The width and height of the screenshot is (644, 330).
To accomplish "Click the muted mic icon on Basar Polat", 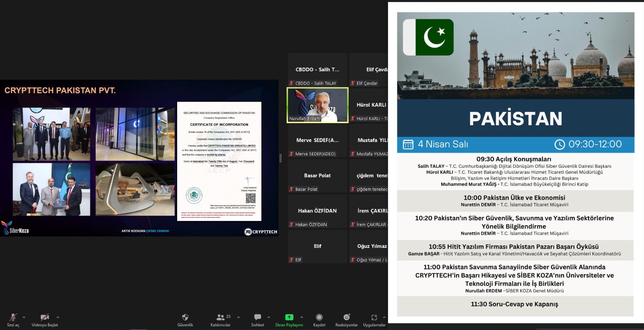I will pos(291,189).
